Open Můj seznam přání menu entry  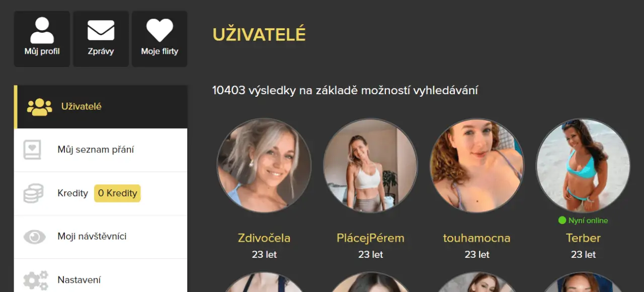101,150
